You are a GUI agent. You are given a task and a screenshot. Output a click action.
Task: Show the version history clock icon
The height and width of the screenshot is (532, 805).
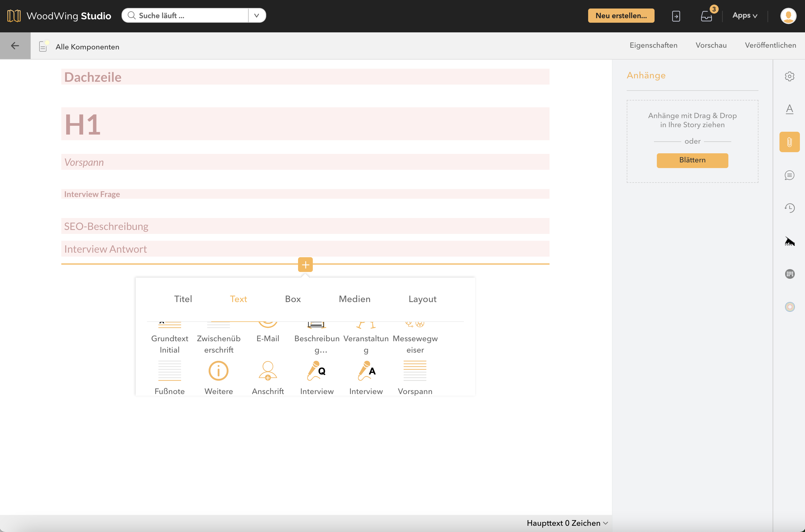tap(789, 208)
